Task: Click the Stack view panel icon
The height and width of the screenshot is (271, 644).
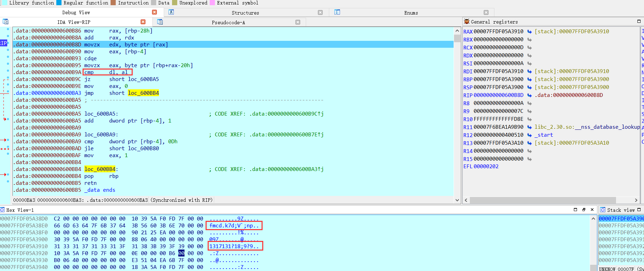Action: coord(603,210)
